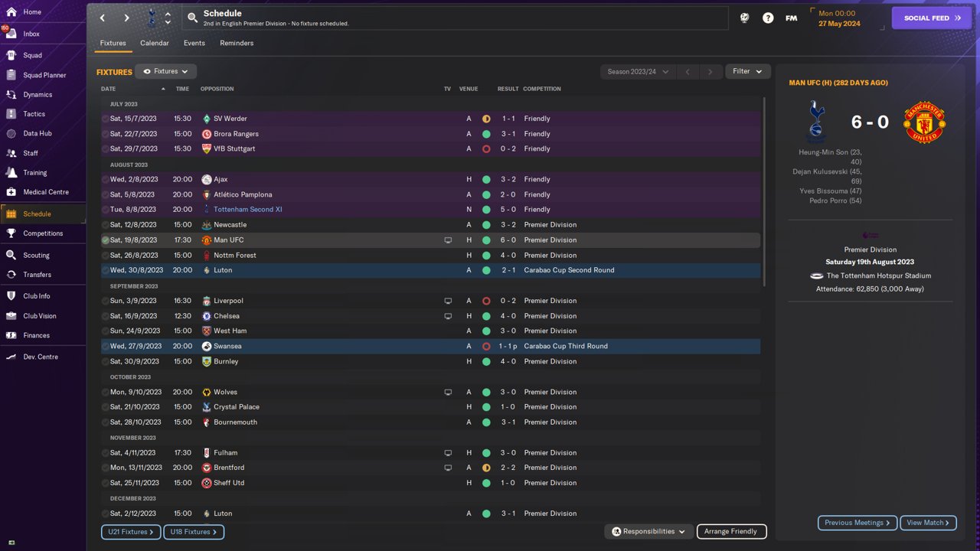
Task: Tick the checkbox for the Newcastle fixture
Action: click(x=106, y=225)
